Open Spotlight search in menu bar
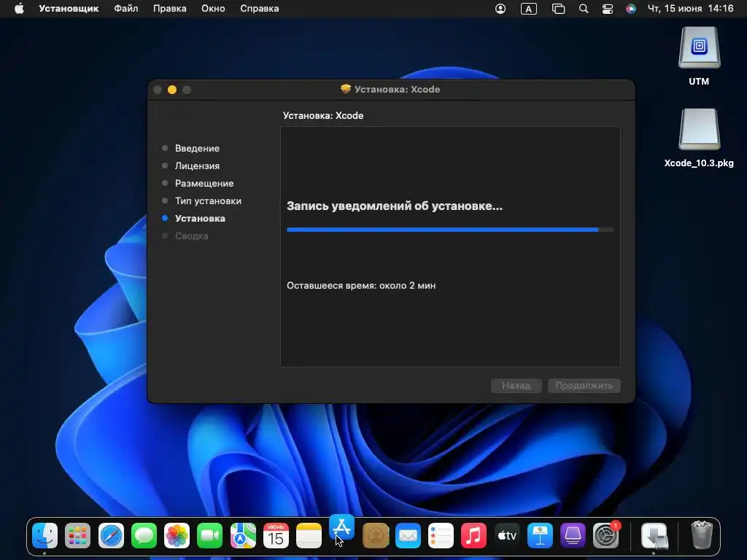The height and width of the screenshot is (560, 747). click(x=583, y=9)
